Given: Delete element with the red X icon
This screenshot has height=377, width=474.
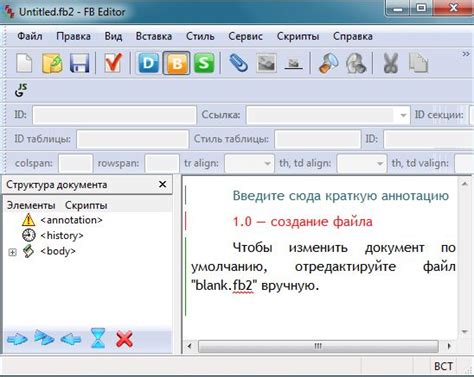Looking at the screenshot, I should 124,339.
